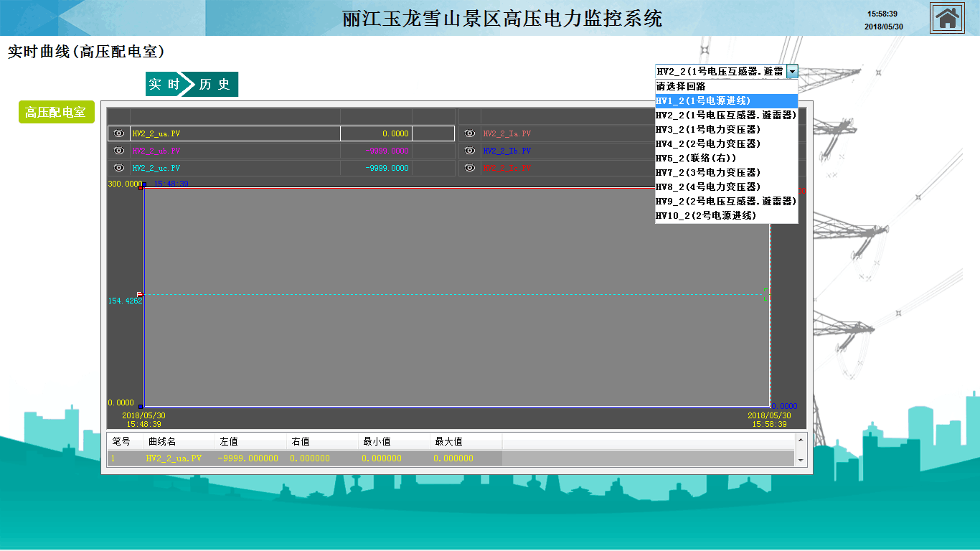Hide the HV2_2_ub.PV curve via eye icon

click(x=119, y=151)
